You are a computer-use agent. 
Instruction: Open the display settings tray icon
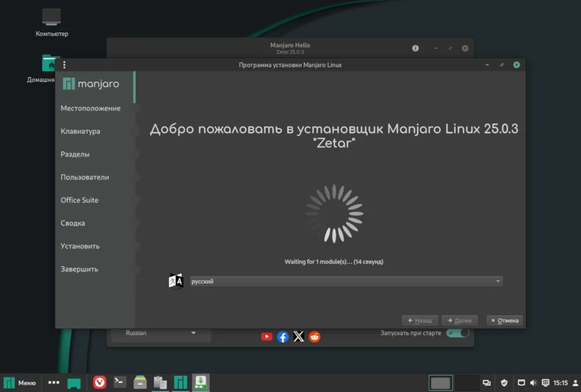tap(486, 383)
